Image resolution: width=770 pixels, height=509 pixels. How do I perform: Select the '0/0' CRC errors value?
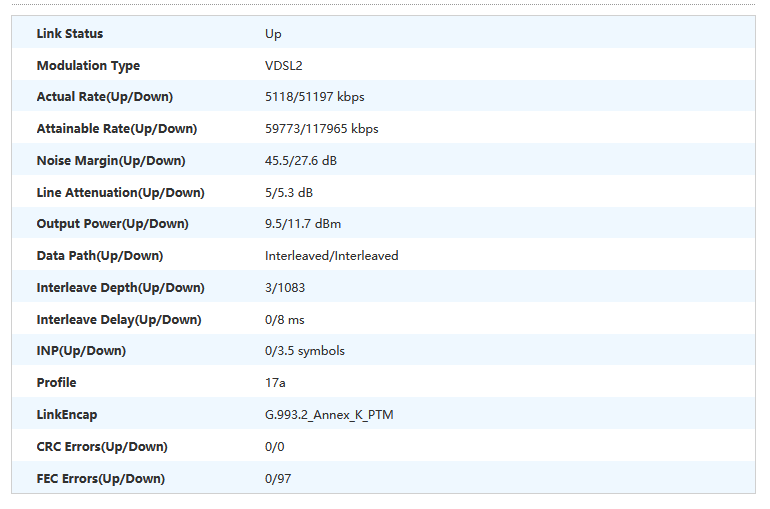click(x=275, y=447)
